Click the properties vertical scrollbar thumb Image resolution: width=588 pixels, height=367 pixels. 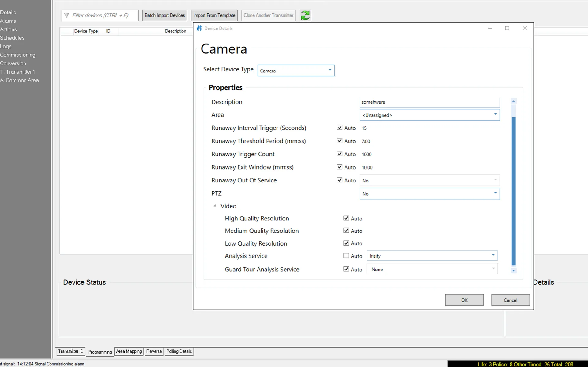514,191
